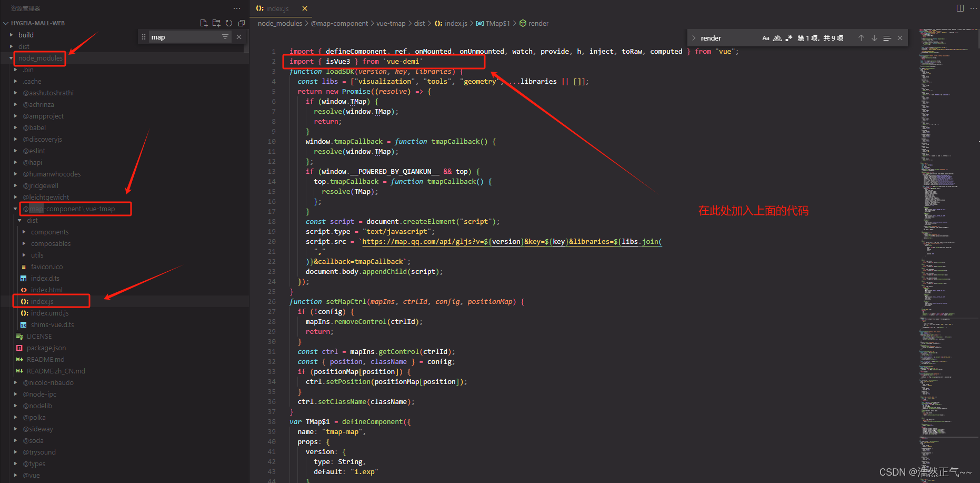The width and height of the screenshot is (980, 483).
Task: Toggle Match Case in the find widget
Action: point(766,38)
